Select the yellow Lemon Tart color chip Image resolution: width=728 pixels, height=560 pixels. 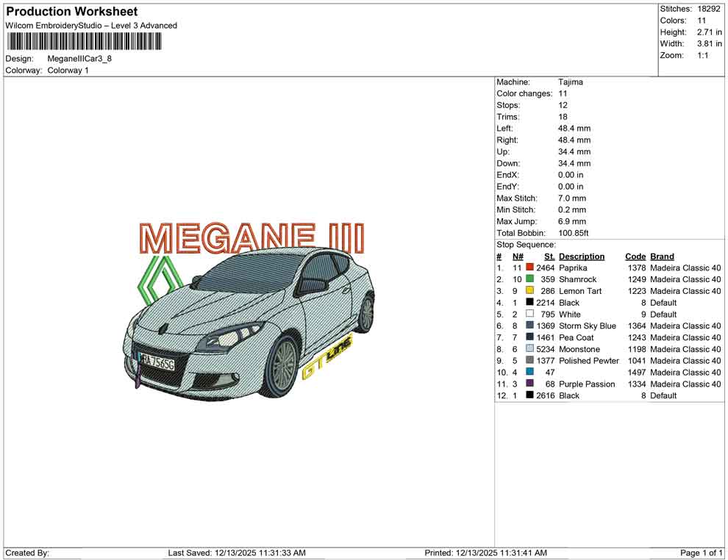(x=530, y=291)
